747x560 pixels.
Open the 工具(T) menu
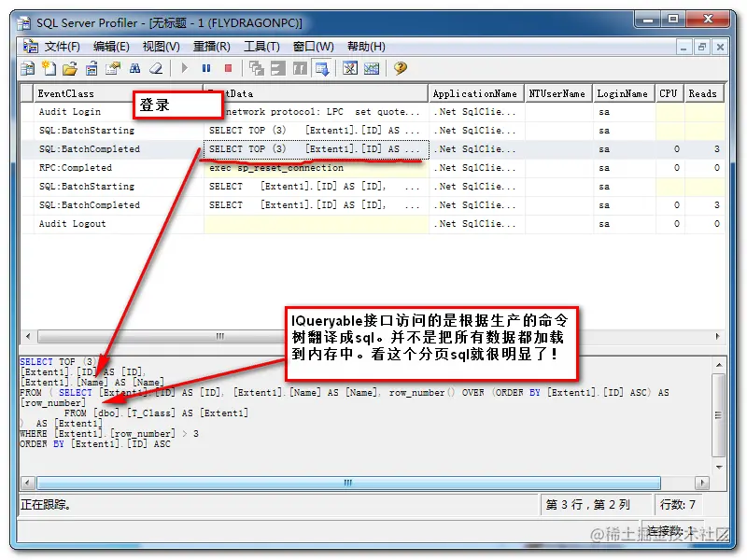point(261,47)
